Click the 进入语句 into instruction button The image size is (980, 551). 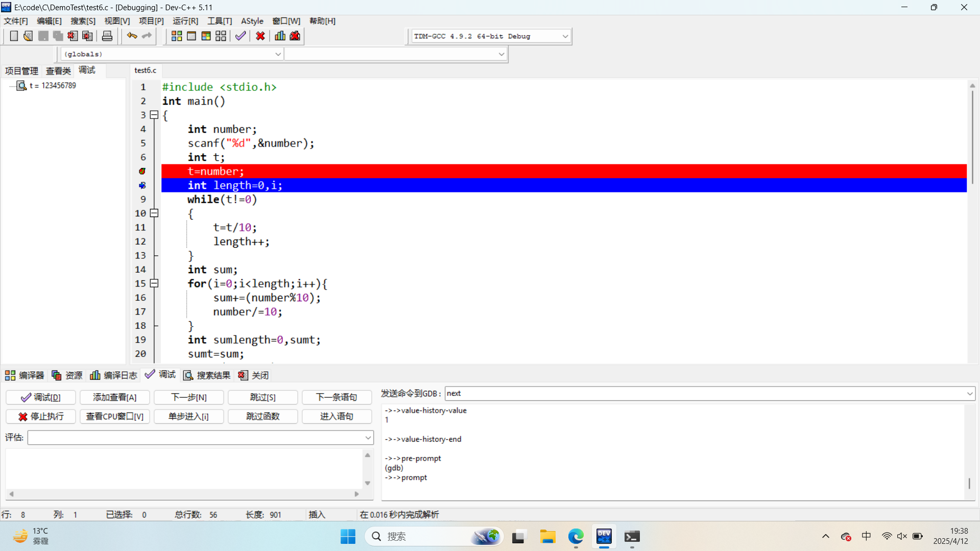point(337,417)
